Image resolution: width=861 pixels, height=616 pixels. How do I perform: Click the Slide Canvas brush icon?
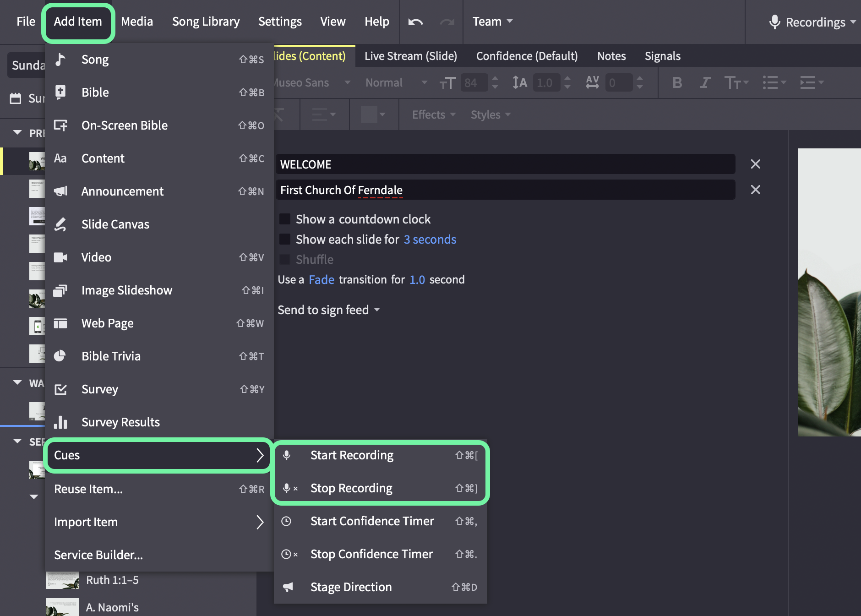[x=60, y=224]
